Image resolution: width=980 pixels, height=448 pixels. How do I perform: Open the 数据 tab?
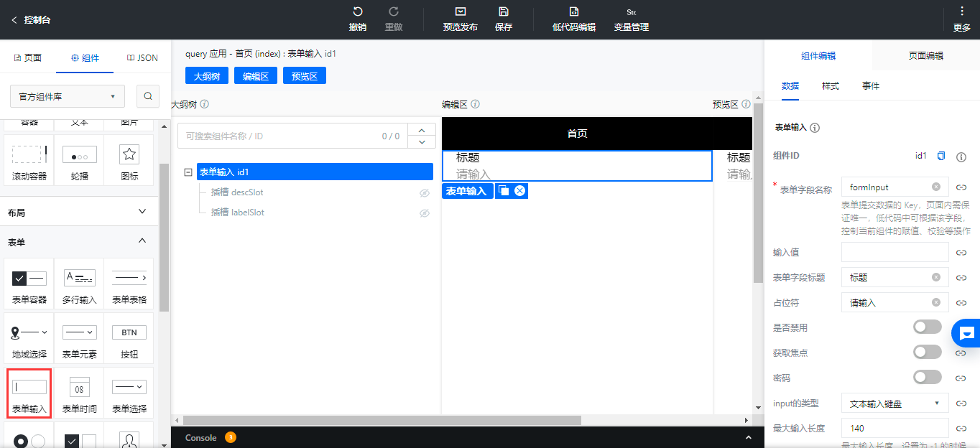pos(790,86)
